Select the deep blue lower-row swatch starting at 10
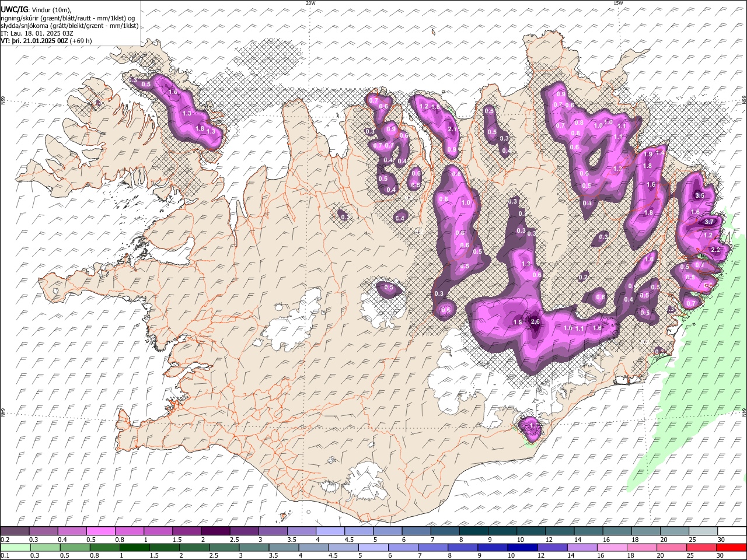Viewport: 747px width, 560px height. coord(523,547)
